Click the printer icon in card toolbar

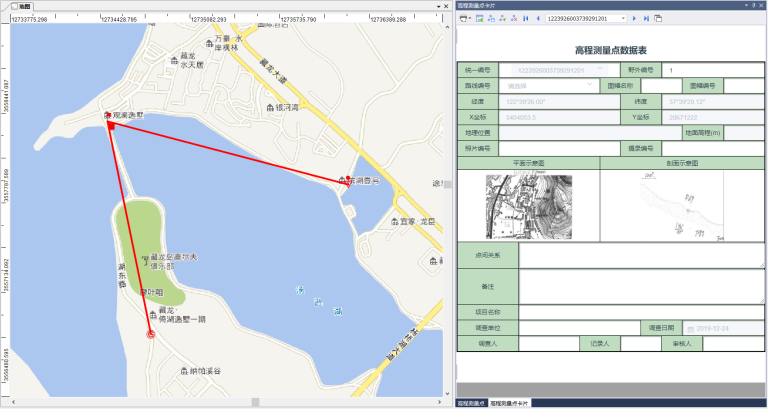click(463, 18)
